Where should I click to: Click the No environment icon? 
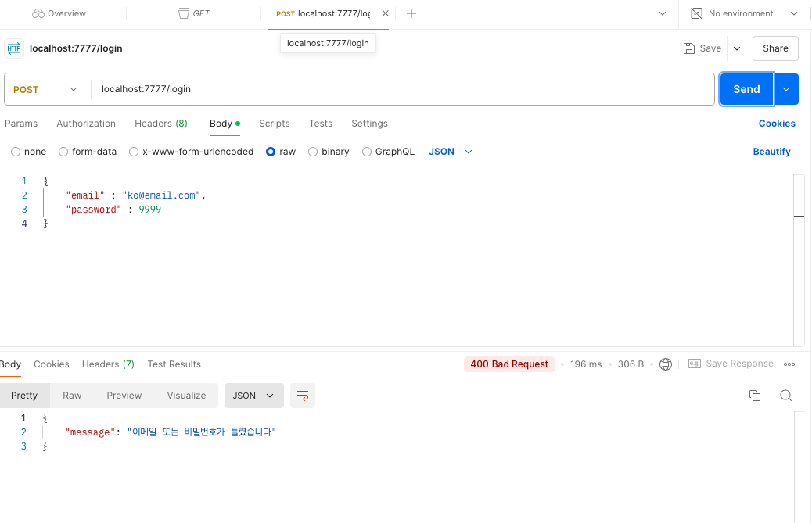click(696, 13)
